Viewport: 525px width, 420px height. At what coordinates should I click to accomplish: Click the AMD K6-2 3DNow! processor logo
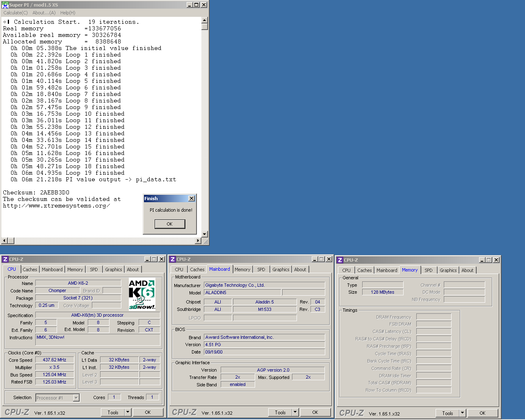[142, 294]
